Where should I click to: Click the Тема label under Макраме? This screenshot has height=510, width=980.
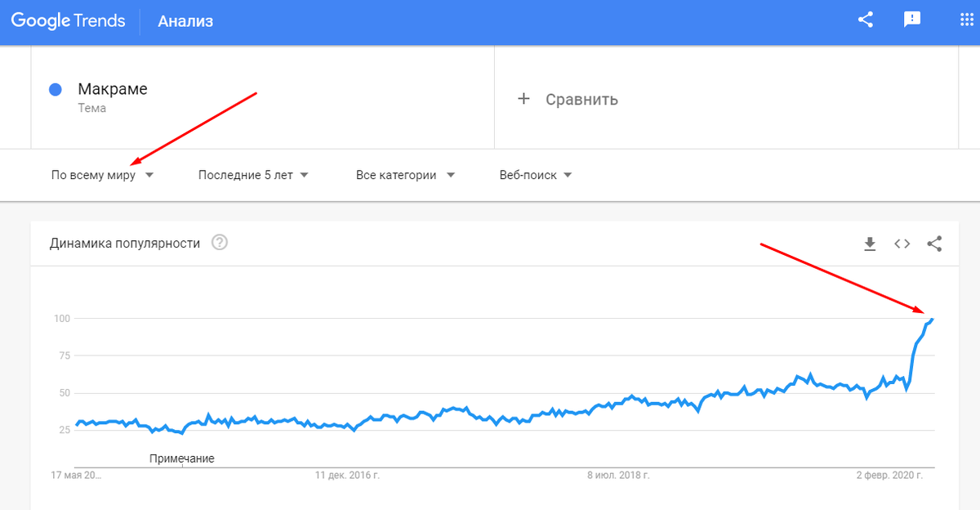pos(91,108)
